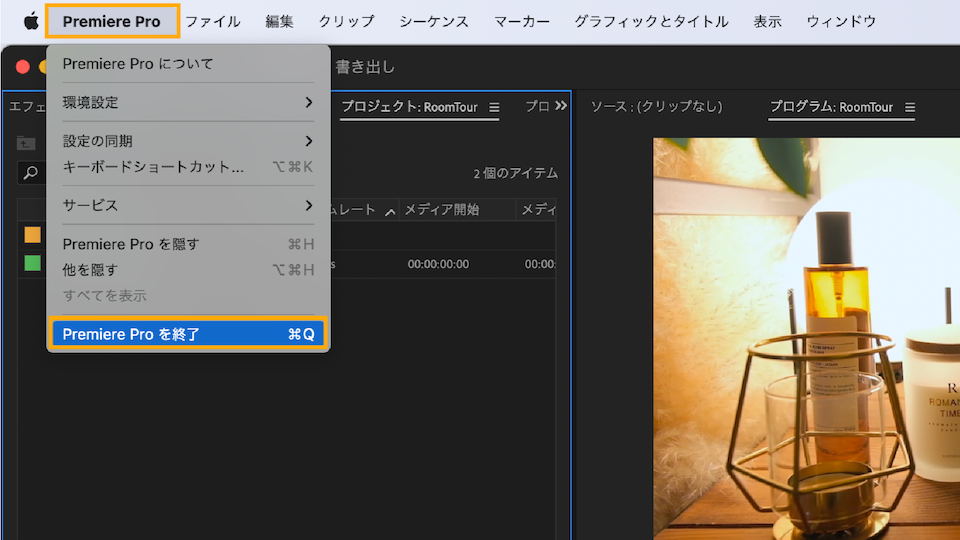
Task: Toggle sort arrow on frame rate column
Action: [390, 212]
